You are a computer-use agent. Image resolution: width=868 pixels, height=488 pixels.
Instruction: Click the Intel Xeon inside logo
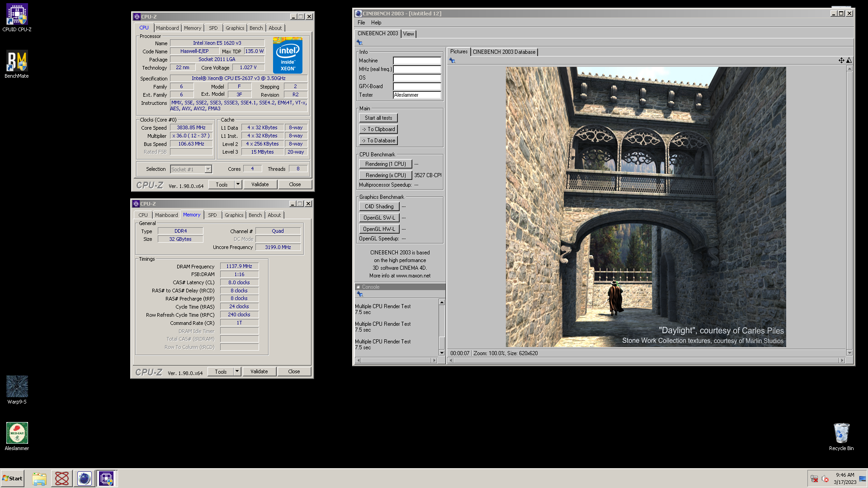click(288, 55)
